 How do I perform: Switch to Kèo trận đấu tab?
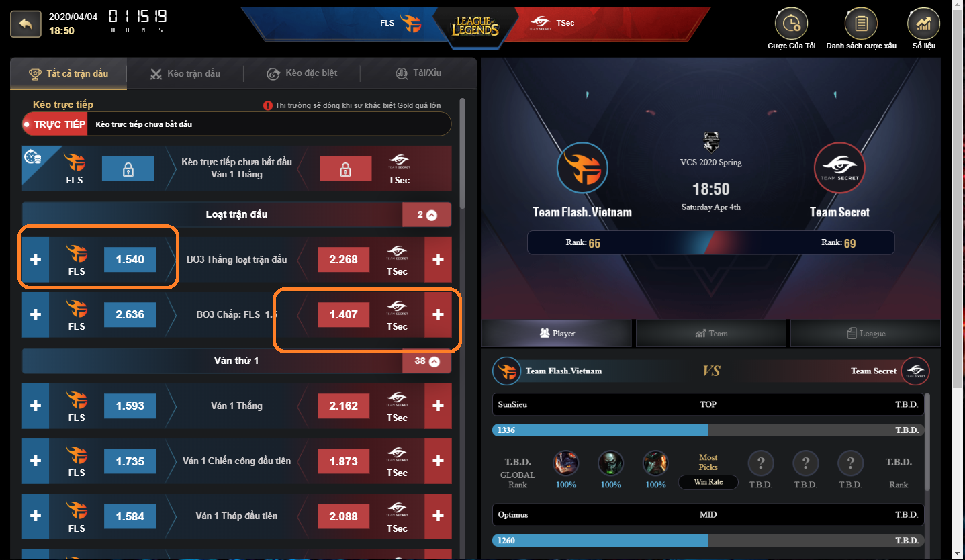[185, 73]
